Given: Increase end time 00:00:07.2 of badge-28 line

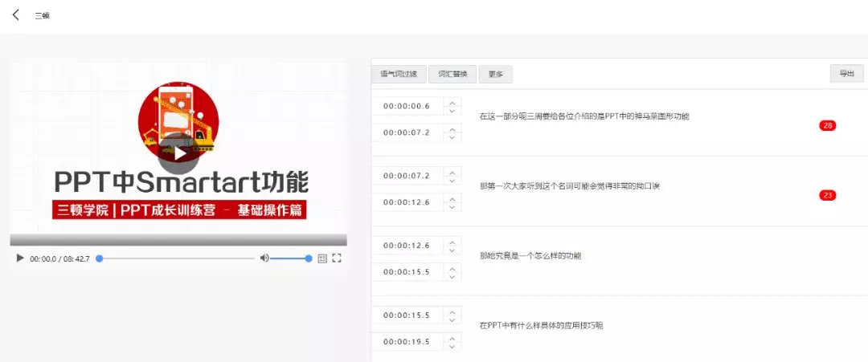Looking at the screenshot, I should tap(452, 129).
